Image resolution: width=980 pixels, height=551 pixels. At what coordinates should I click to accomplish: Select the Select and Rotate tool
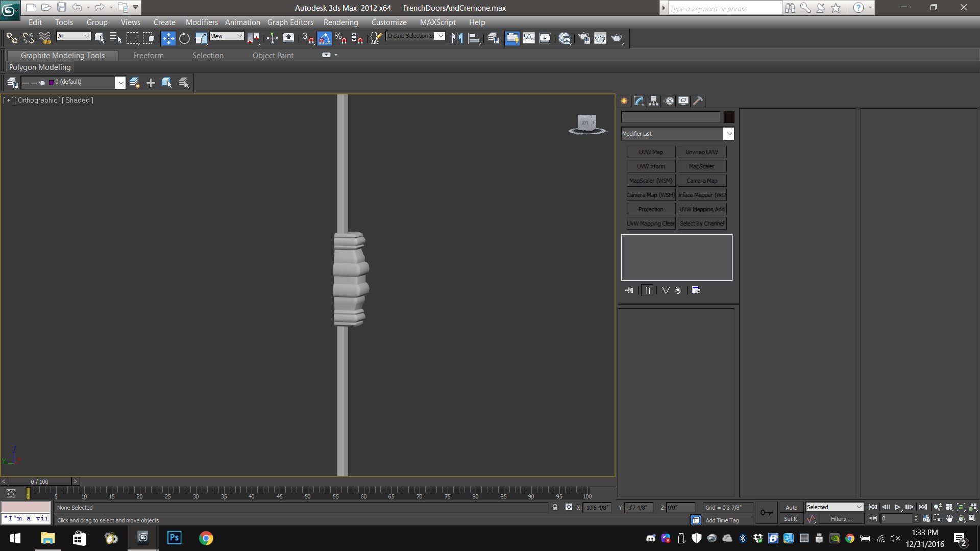point(184,38)
